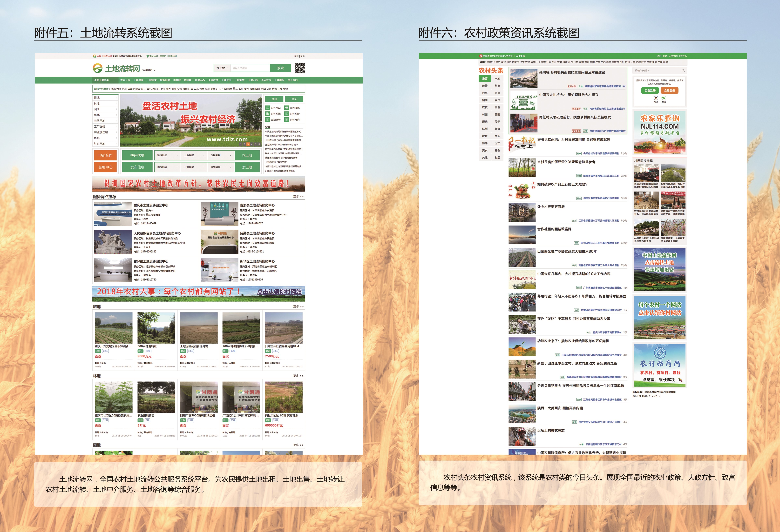Click 更多 link next to 耕地 section
The width and height of the screenshot is (780, 532).
coord(298,307)
